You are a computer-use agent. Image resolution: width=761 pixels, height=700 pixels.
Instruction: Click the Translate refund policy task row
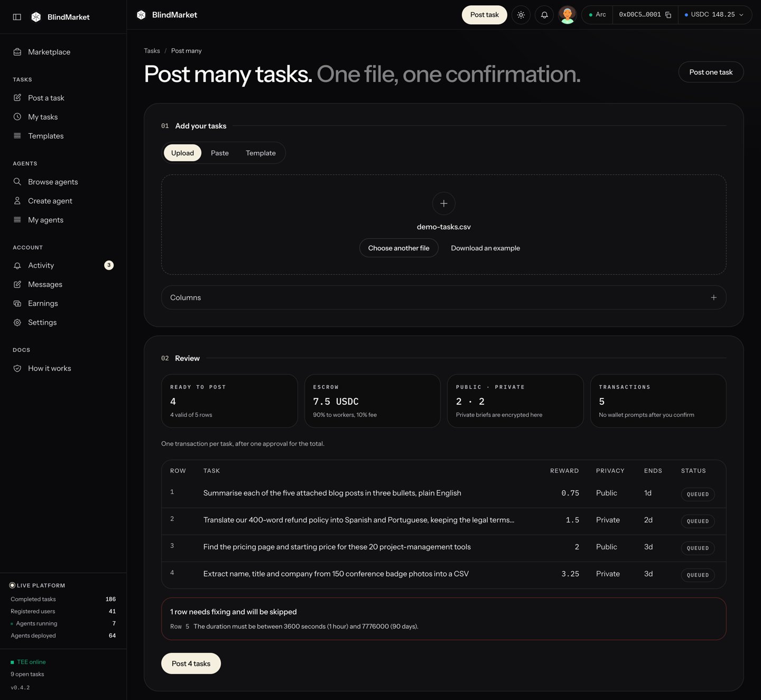[x=444, y=520]
